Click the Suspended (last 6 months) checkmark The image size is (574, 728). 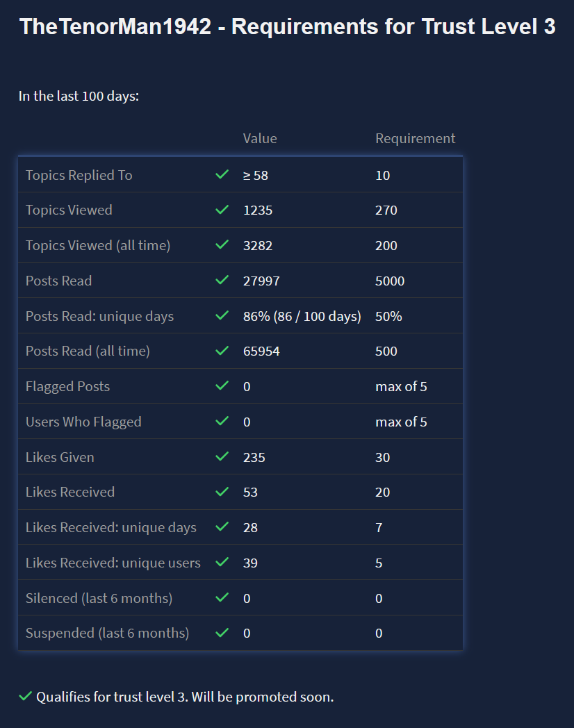[x=222, y=633]
